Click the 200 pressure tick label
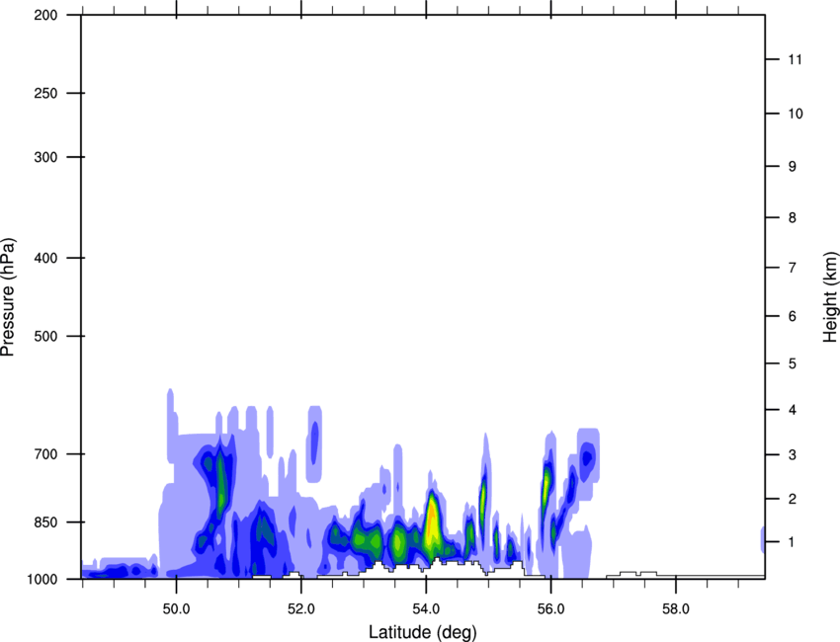 tap(45, 15)
